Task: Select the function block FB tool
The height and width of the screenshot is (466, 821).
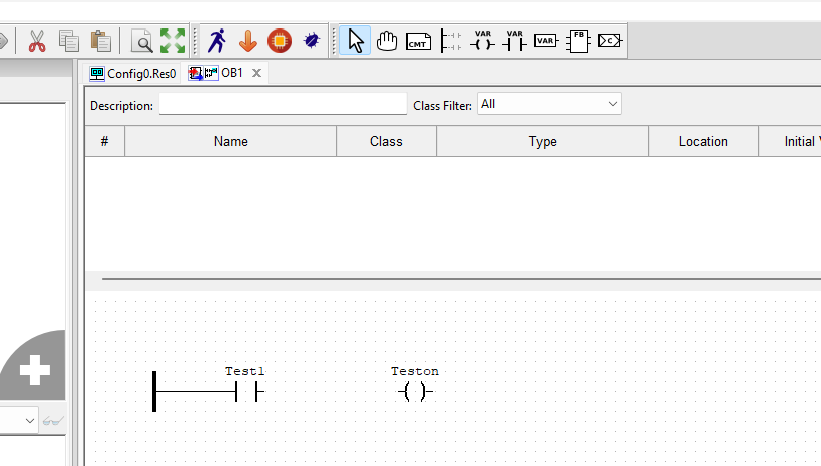Action: pos(578,41)
